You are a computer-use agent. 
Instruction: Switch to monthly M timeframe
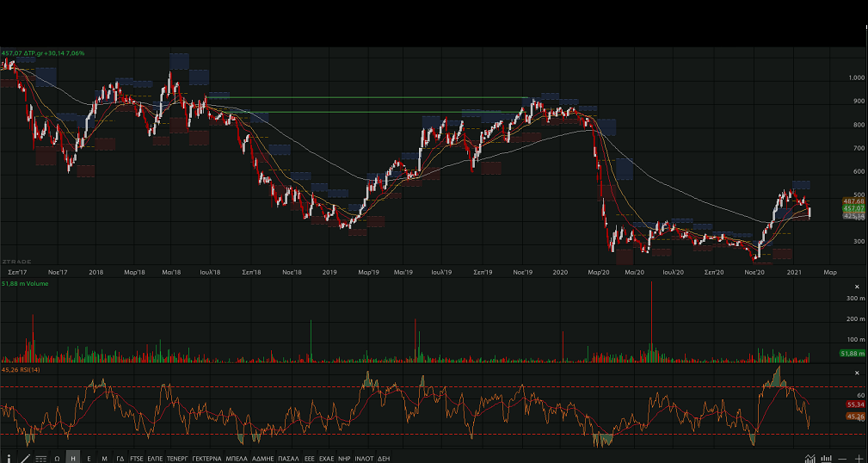[x=104, y=459]
